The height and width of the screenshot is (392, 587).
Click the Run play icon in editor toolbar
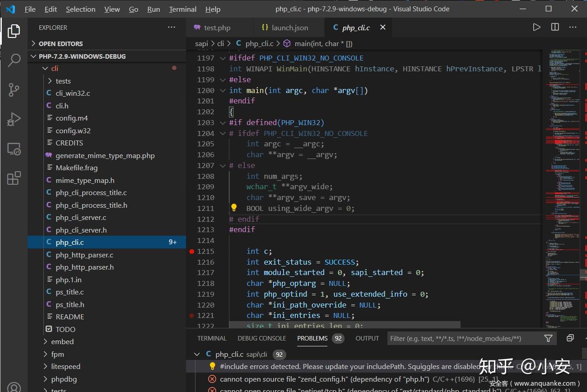pyautogui.click(x=536, y=28)
